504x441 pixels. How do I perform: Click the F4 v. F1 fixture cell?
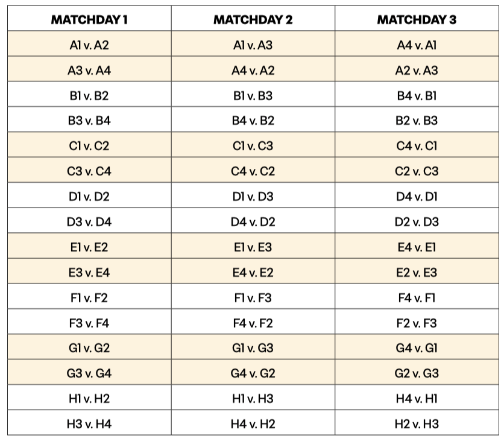click(x=417, y=298)
